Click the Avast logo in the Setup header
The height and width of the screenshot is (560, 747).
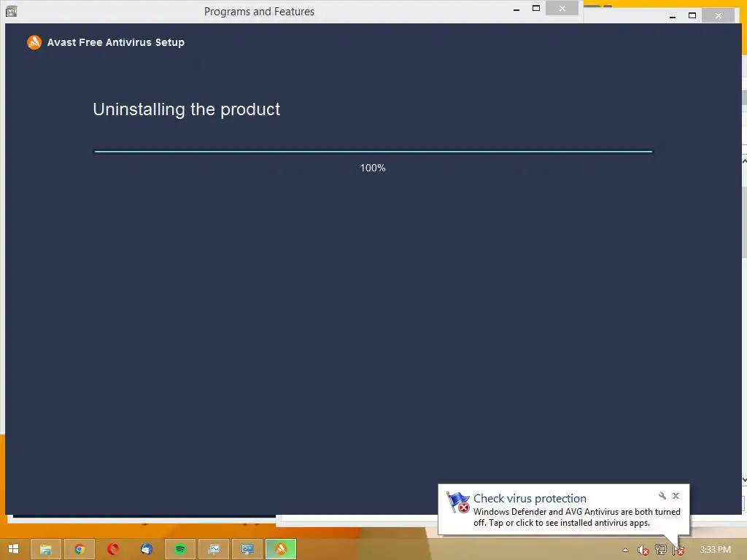coord(34,42)
